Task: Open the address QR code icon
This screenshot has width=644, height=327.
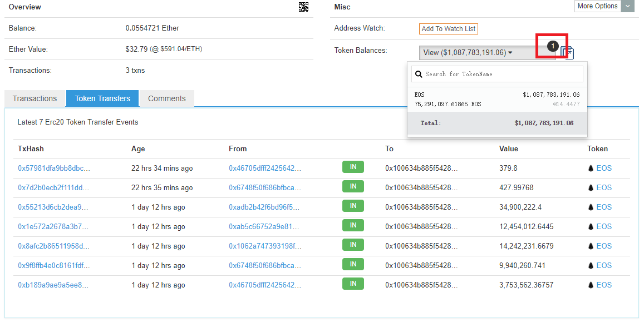Action: tap(303, 7)
